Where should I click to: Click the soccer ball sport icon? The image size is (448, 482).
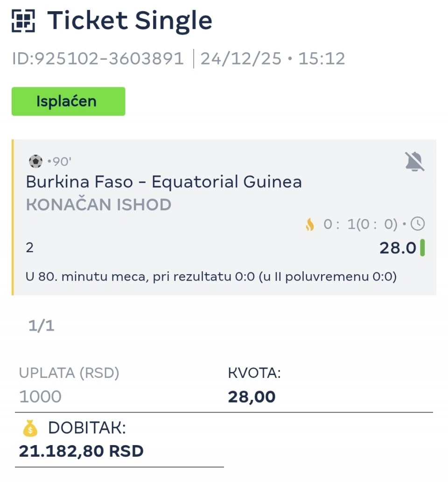click(35, 162)
